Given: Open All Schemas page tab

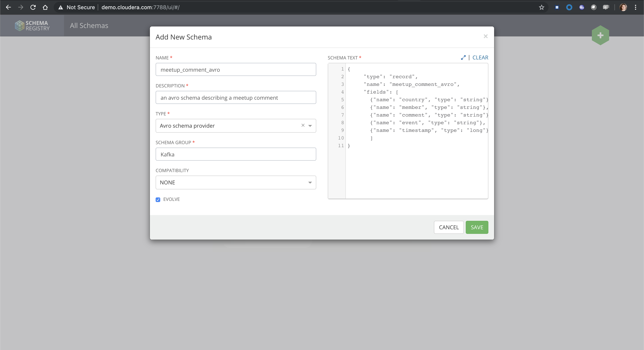Looking at the screenshot, I should click(89, 25).
